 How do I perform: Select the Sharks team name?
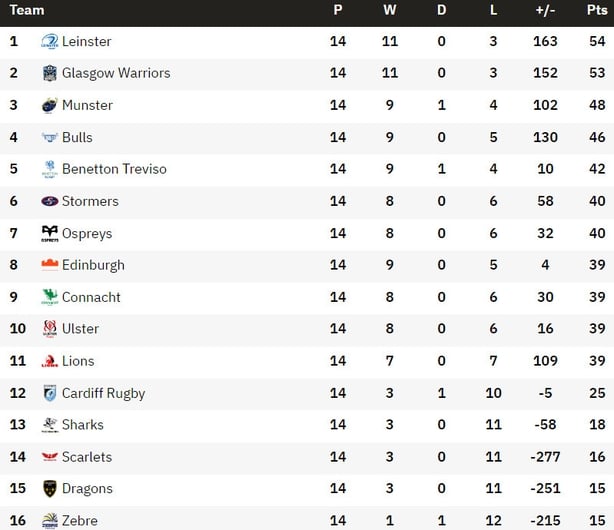pos(83,425)
